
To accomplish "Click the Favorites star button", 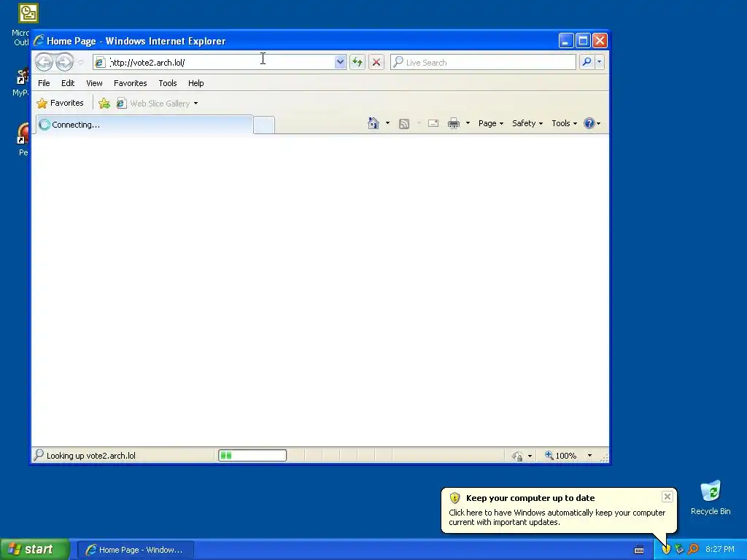I will click(x=61, y=103).
